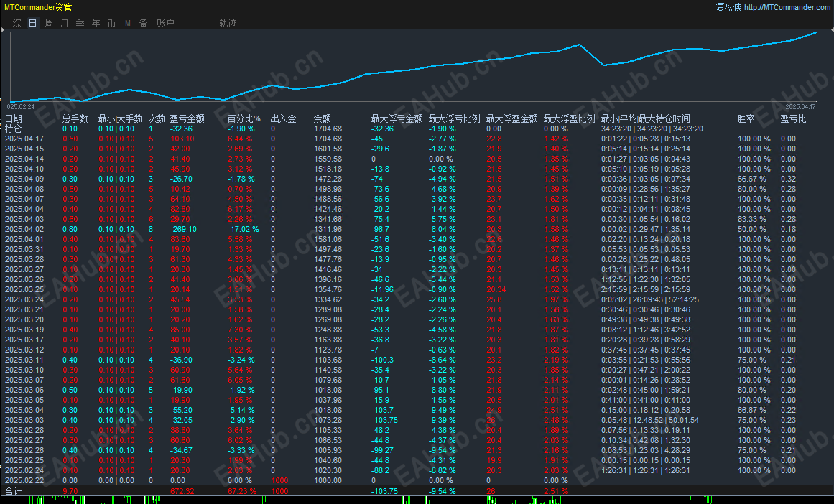The image size is (834, 504).
Task: Click the green bar strip at bottom
Action: [417, 500]
